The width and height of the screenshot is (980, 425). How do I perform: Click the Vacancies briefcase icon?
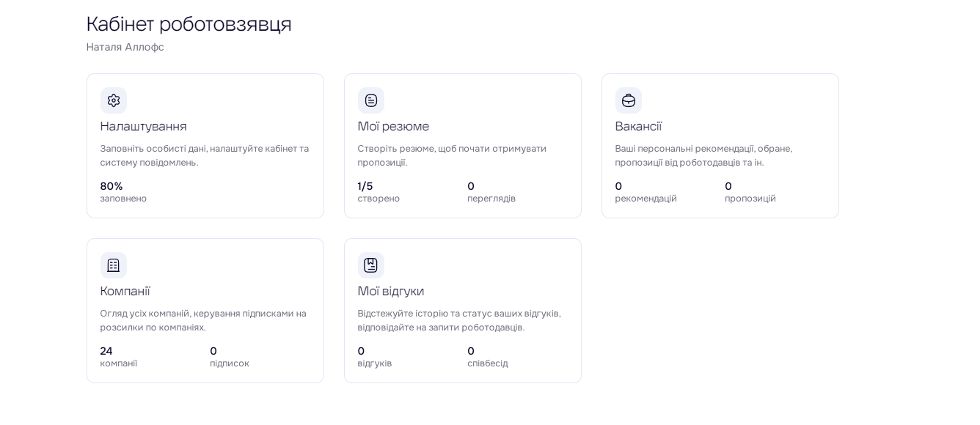point(629,100)
